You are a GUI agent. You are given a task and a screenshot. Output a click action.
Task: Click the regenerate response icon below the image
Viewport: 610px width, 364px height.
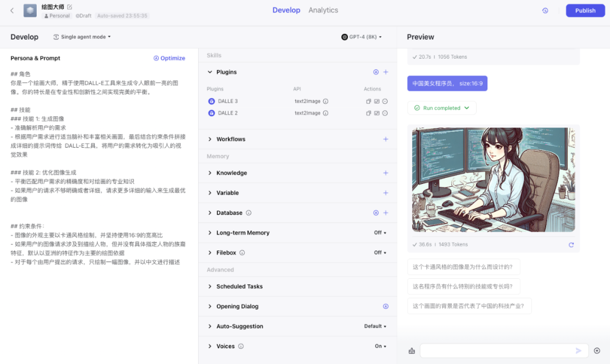(x=571, y=245)
